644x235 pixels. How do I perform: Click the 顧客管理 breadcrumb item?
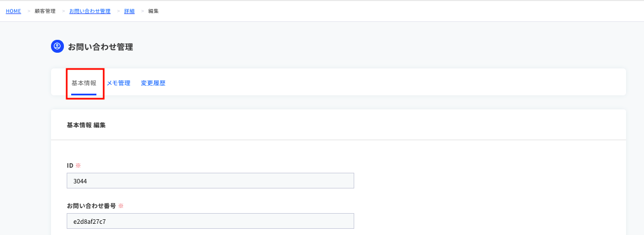pyautogui.click(x=45, y=11)
